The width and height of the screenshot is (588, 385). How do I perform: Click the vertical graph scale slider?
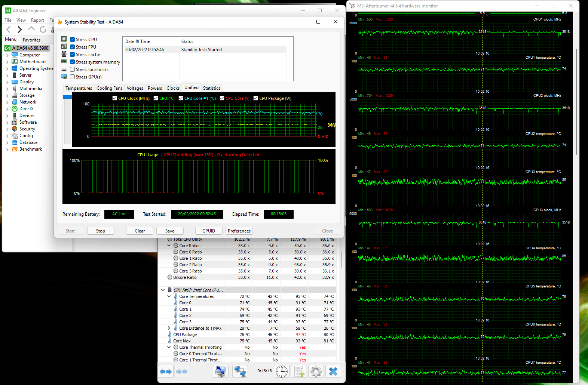coord(67,97)
